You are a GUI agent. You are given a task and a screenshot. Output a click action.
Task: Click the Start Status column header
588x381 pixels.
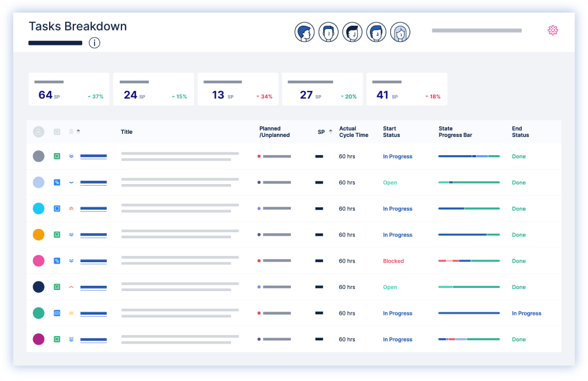[x=391, y=132]
